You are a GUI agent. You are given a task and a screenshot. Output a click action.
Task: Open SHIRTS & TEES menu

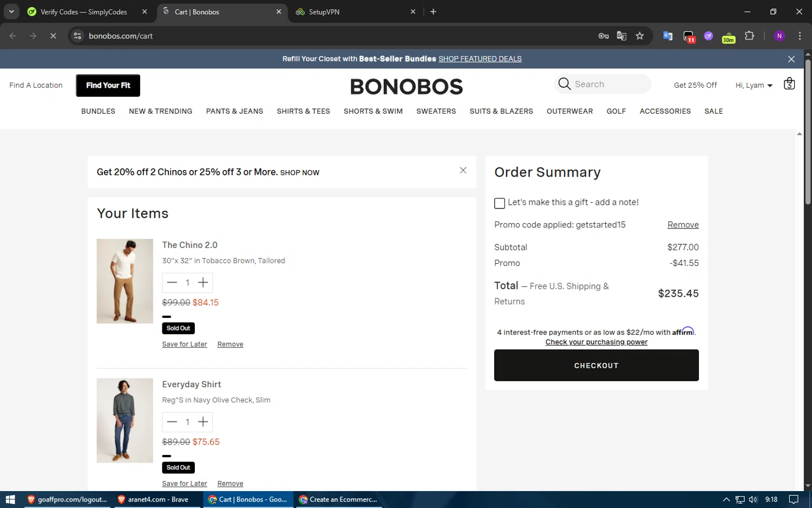pos(303,111)
